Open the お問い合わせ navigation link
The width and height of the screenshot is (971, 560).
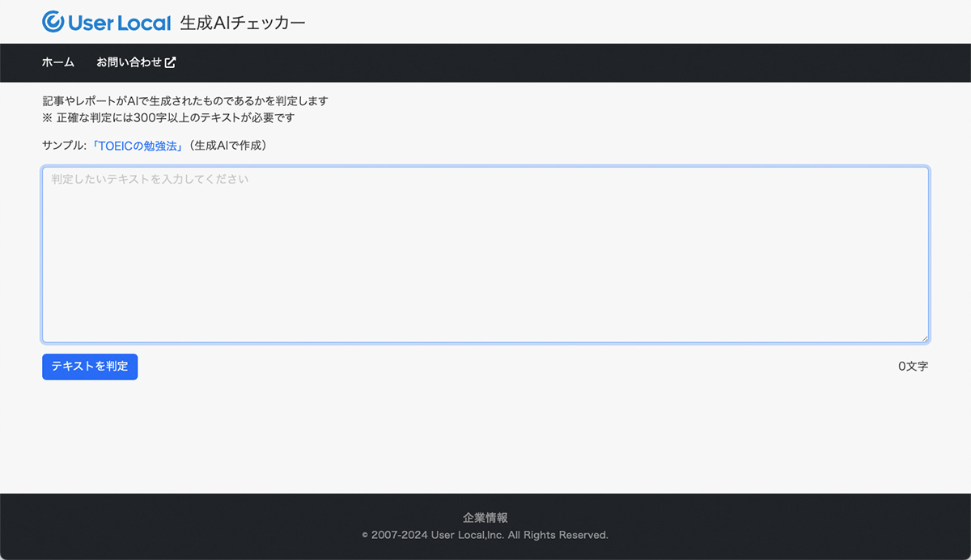[129, 62]
